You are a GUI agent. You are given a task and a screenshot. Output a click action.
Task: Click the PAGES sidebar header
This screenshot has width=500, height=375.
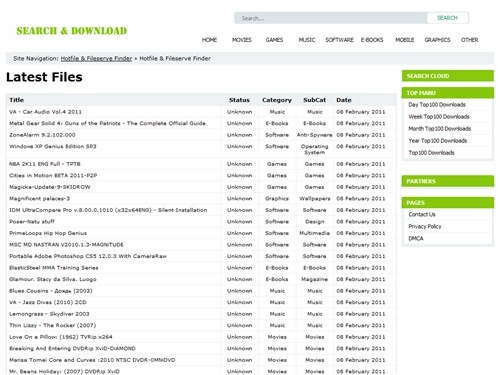[448, 203]
